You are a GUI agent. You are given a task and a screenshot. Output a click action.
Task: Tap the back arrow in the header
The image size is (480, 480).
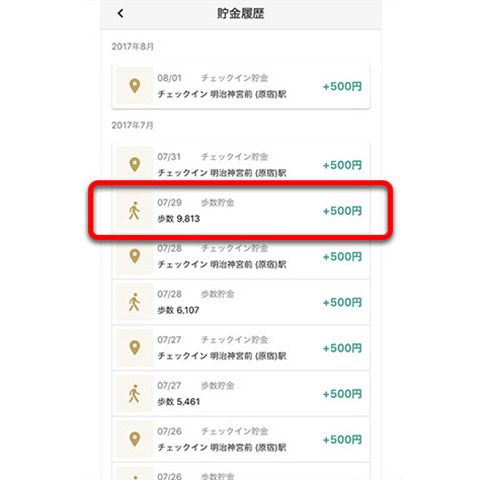(x=120, y=13)
